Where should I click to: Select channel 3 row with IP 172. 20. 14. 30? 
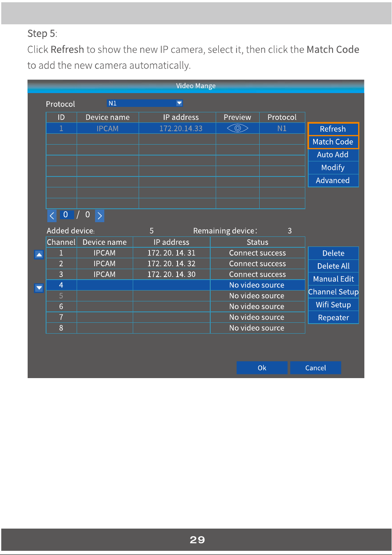click(x=175, y=274)
